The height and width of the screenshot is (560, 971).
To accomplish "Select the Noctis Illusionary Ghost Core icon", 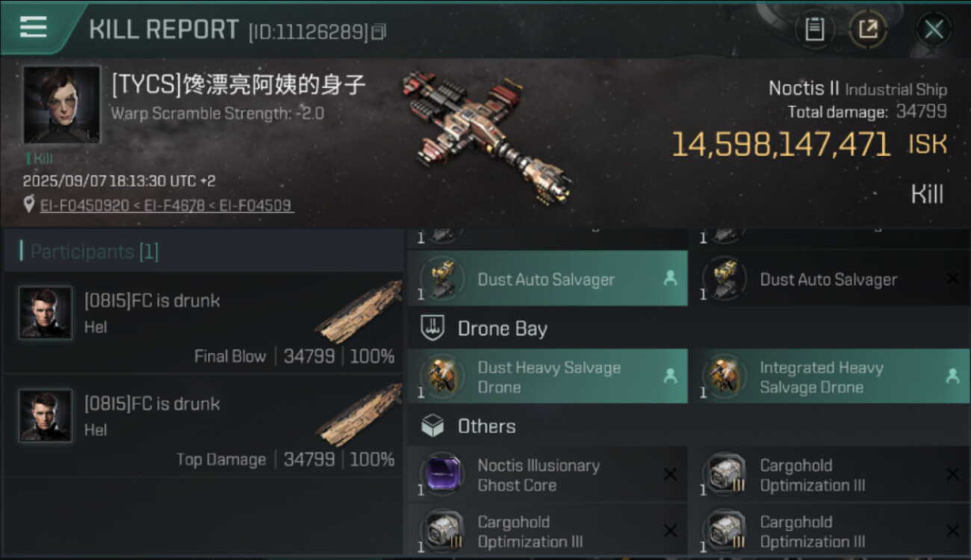I will click(441, 475).
